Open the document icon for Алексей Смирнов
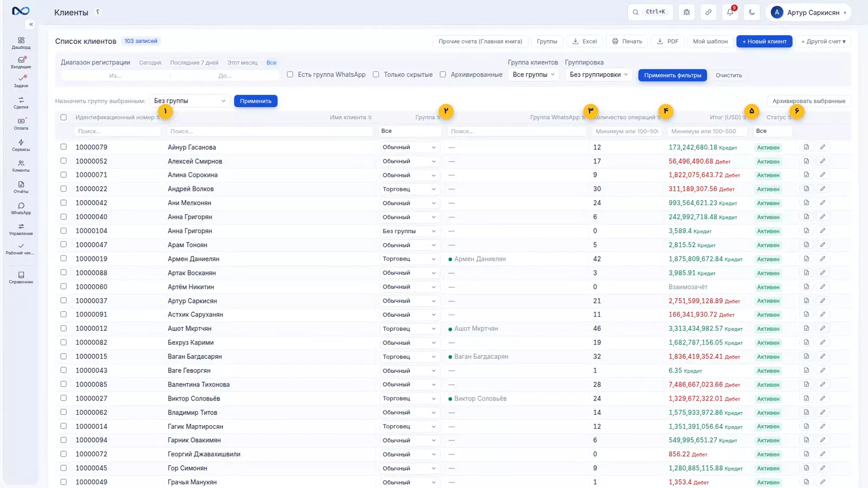The width and height of the screenshot is (868, 488). 806,161
